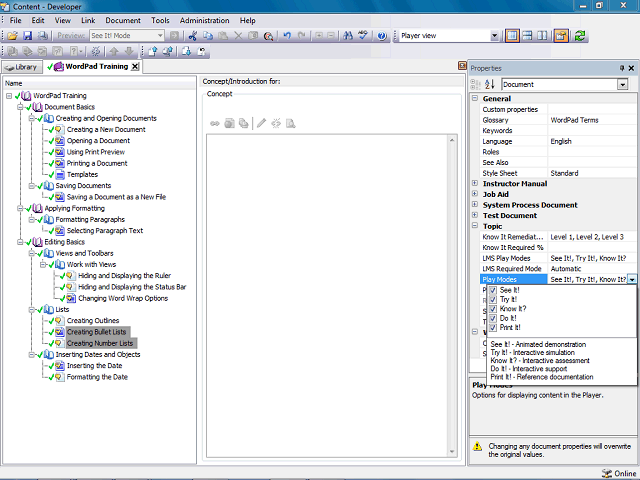Click the Save All icon
The image size is (640, 480).
coord(43,36)
